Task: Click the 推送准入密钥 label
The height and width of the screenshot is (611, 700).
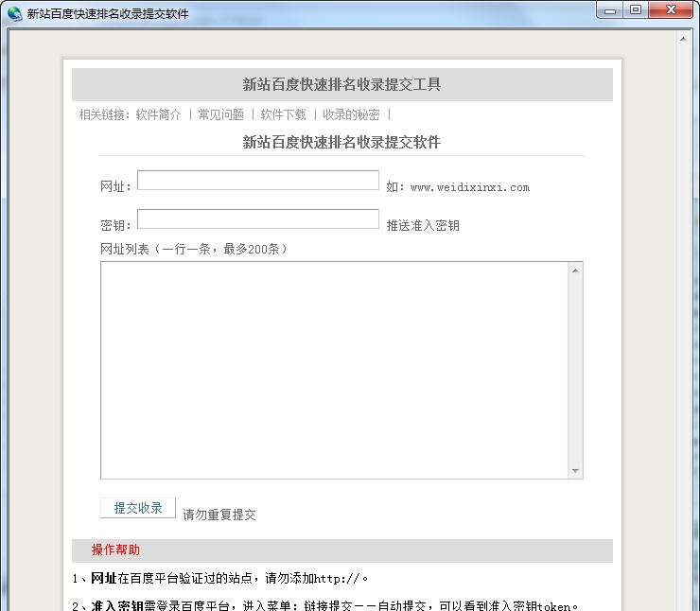Action: click(423, 225)
